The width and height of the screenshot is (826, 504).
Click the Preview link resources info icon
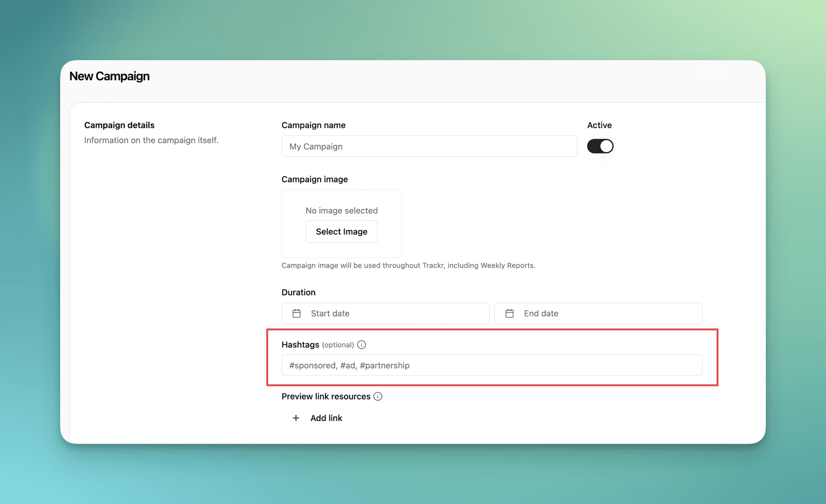click(378, 396)
